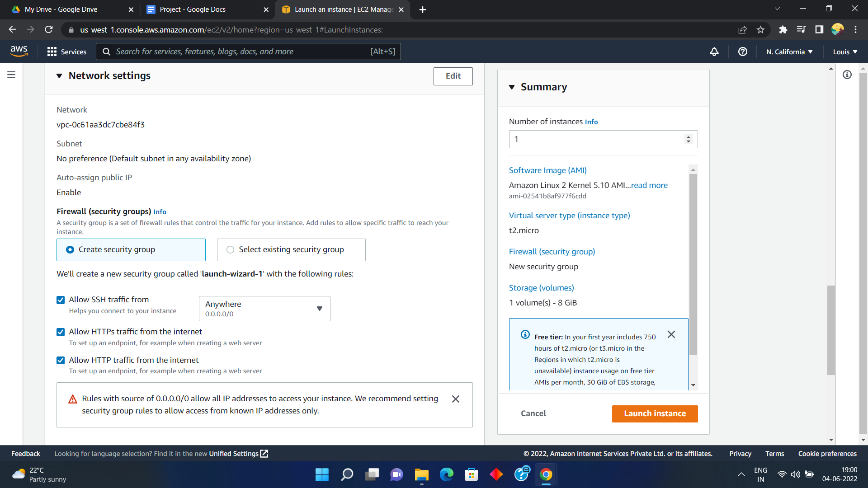Open the Anywhere SSH source dropdown
The width and height of the screenshot is (868, 488).
[264, 309]
